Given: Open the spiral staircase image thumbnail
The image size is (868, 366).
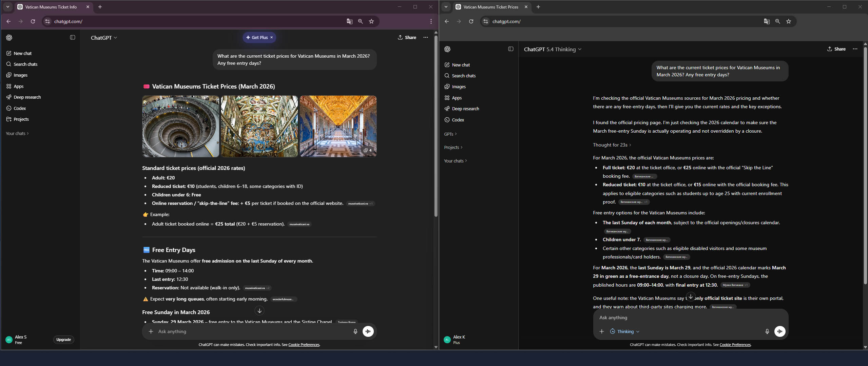Looking at the screenshot, I should (180, 126).
